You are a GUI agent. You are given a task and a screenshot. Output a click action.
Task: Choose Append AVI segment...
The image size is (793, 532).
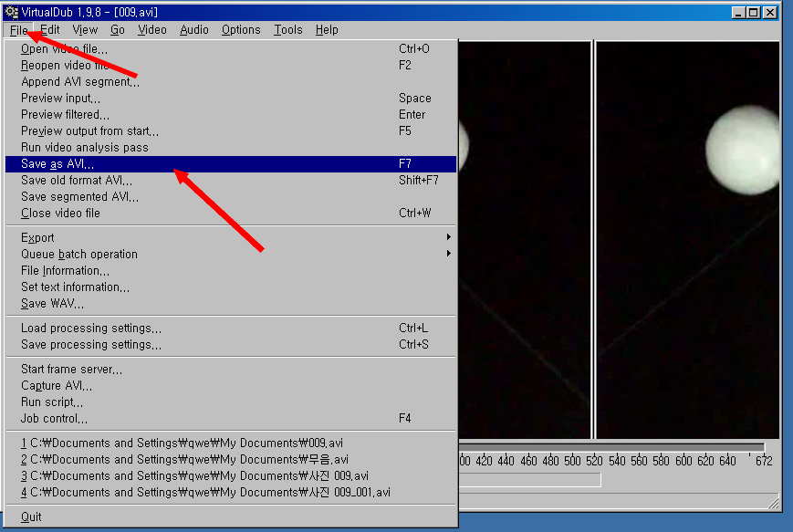tap(231, 82)
